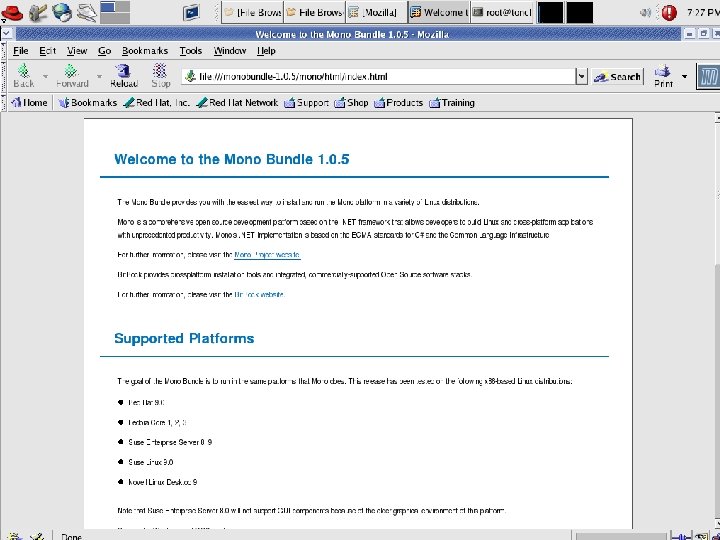The width and height of the screenshot is (720, 540).
Task: Click the Mozilla throbber logo
Action: [709, 76]
